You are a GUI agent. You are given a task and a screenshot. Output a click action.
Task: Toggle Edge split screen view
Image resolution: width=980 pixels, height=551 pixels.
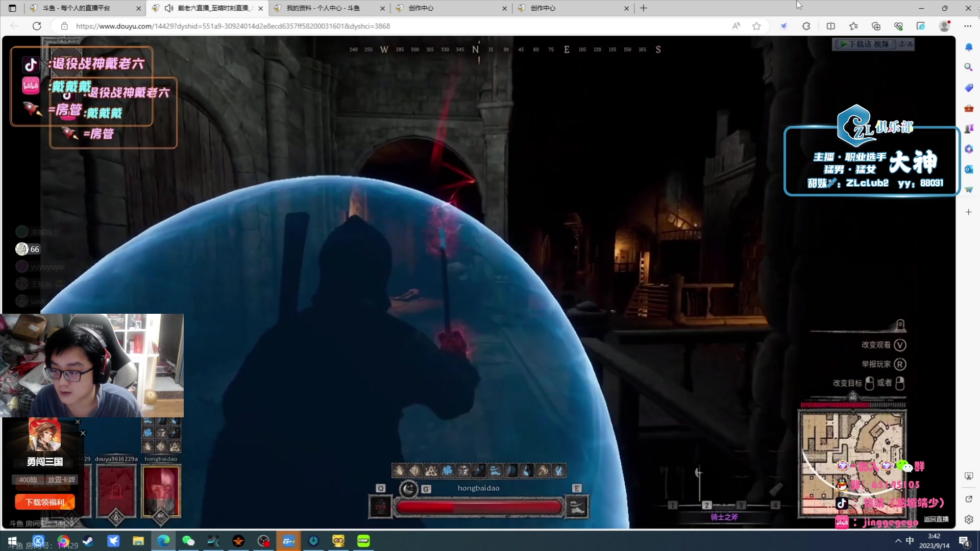pos(830,26)
